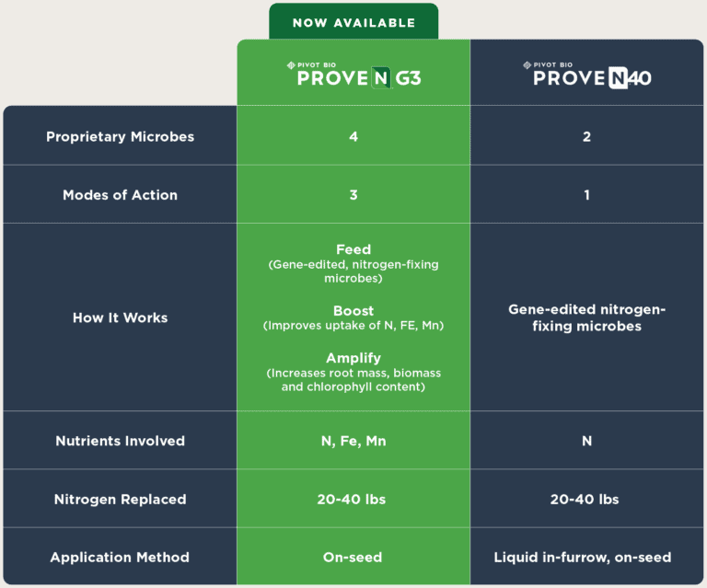Click the Nitrogen Replaced row label
This screenshot has height=588, width=707.
(120, 500)
